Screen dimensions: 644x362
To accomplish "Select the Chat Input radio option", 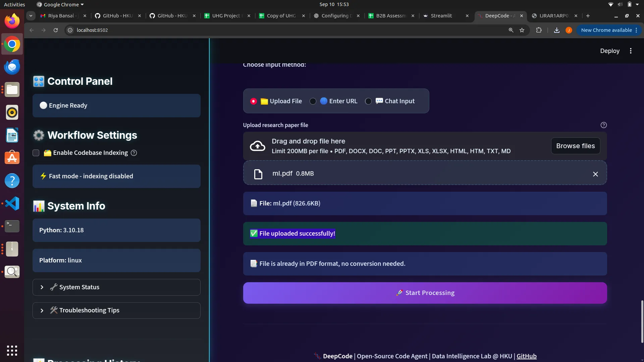I will click(x=368, y=101).
